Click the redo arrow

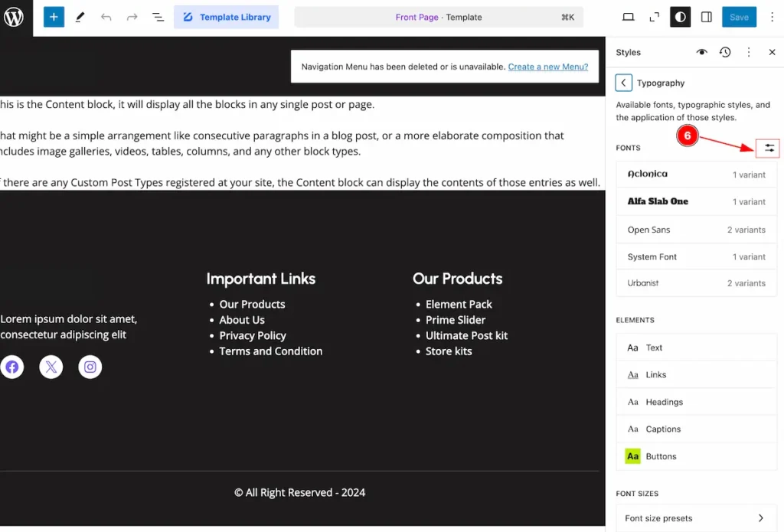point(132,17)
